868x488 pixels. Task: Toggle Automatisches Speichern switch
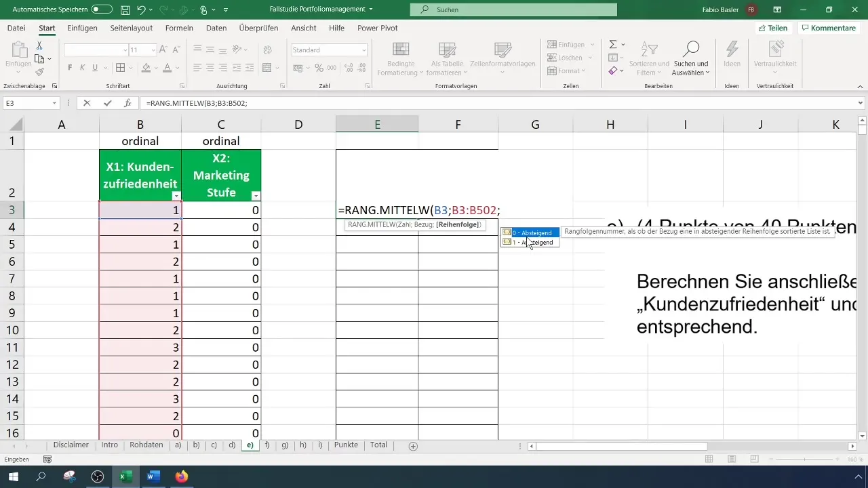102,10
